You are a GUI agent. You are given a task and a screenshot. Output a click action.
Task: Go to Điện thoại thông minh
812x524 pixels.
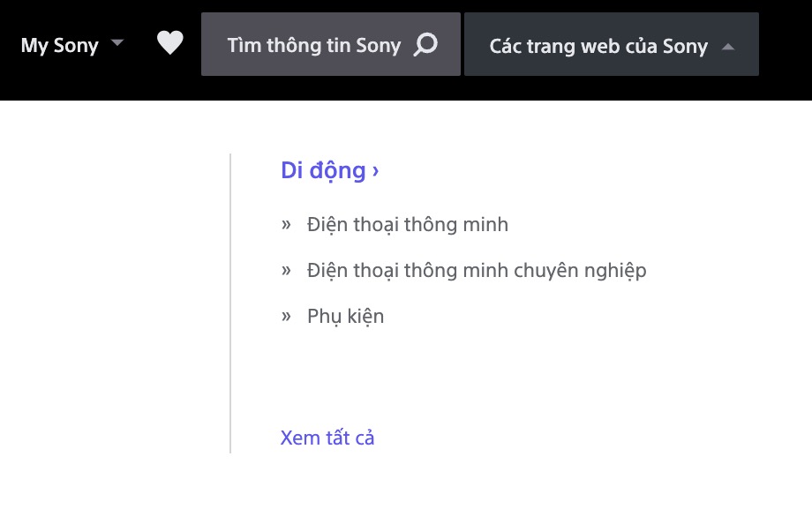pyautogui.click(x=407, y=225)
